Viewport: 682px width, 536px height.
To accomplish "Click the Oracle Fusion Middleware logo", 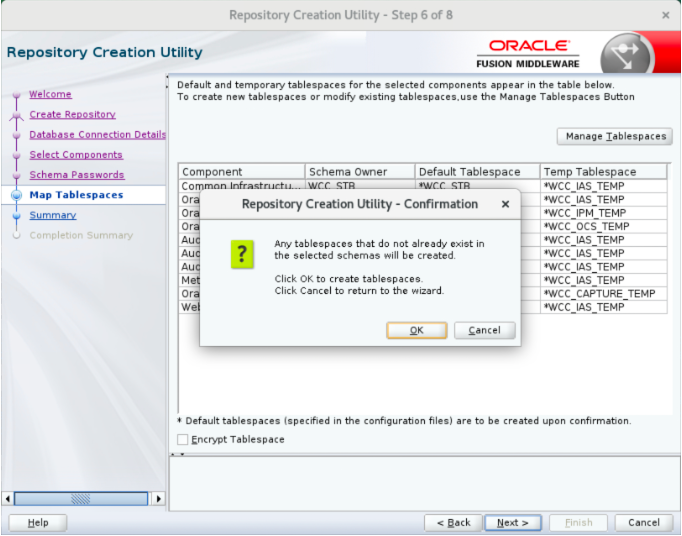I will (528, 54).
